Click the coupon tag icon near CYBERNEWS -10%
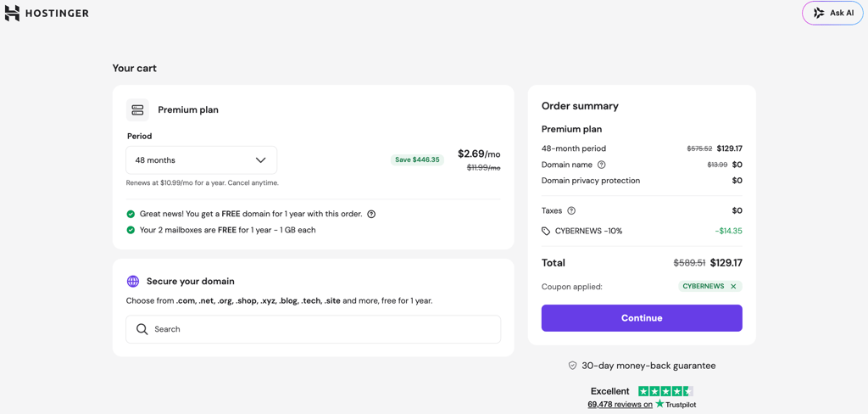 tap(546, 231)
